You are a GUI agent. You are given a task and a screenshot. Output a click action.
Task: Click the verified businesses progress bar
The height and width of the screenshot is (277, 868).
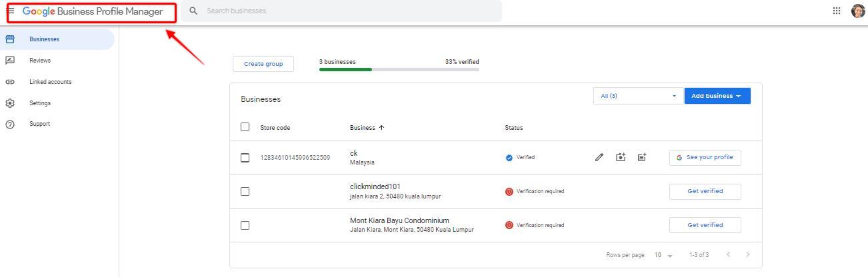[399, 69]
